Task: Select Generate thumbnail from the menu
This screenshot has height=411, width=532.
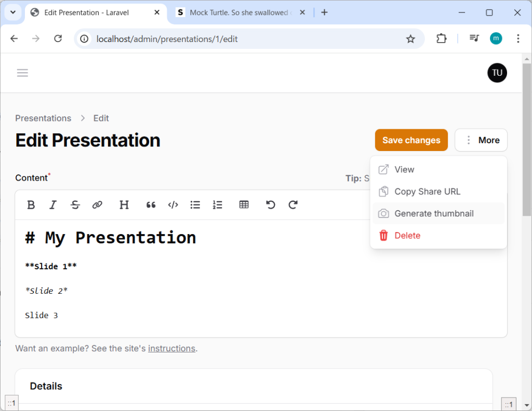Action: [434, 213]
